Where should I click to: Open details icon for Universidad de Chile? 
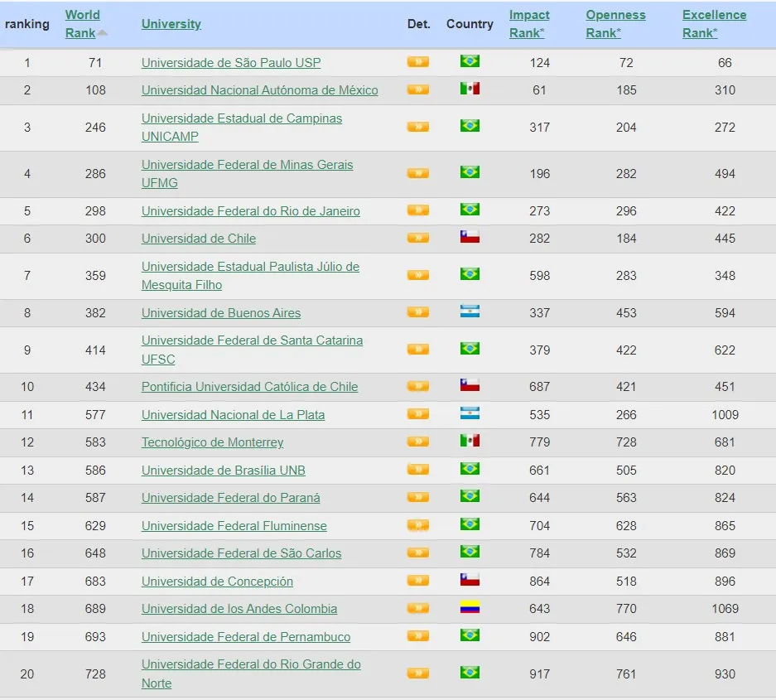point(418,238)
